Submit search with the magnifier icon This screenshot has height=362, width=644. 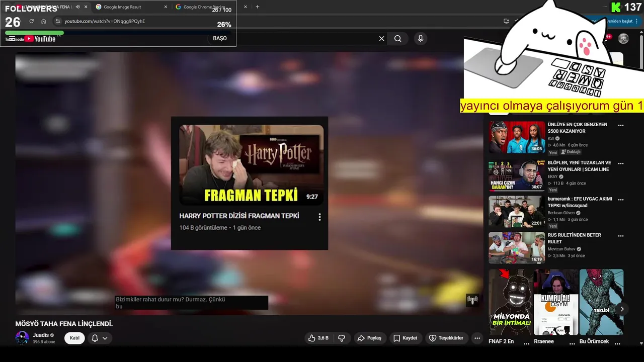398,39
